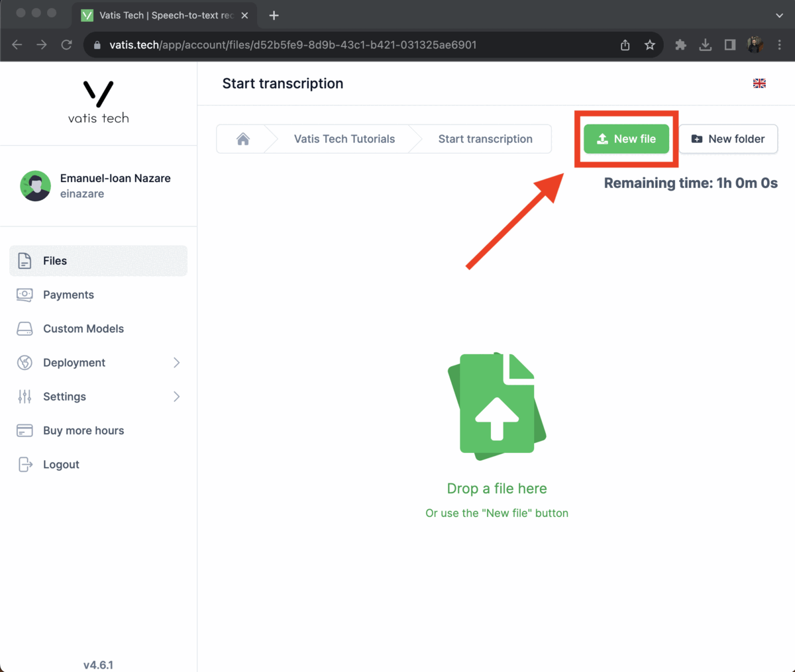Open a new browser tab
Screen dimensions: 795x672
pos(274,15)
